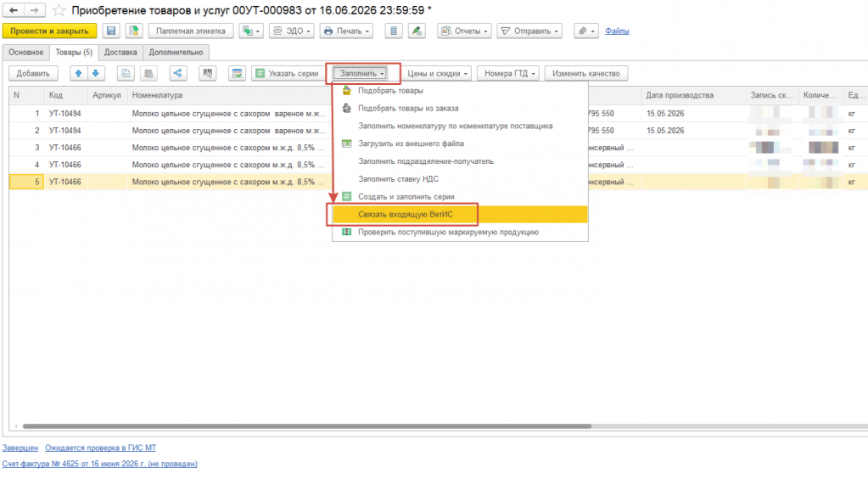Sort by the Код column header
The image size is (868, 490).
click(66, 95)
